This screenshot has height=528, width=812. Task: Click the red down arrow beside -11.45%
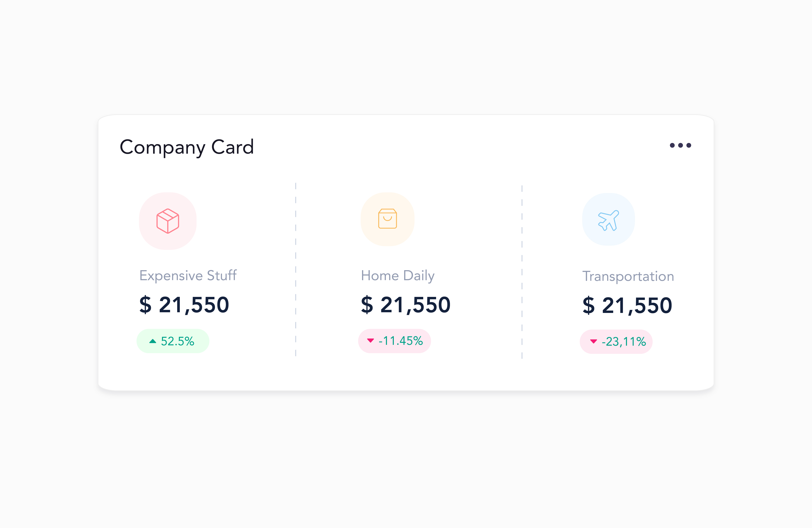pyautogui.click(x=371, y=340)
